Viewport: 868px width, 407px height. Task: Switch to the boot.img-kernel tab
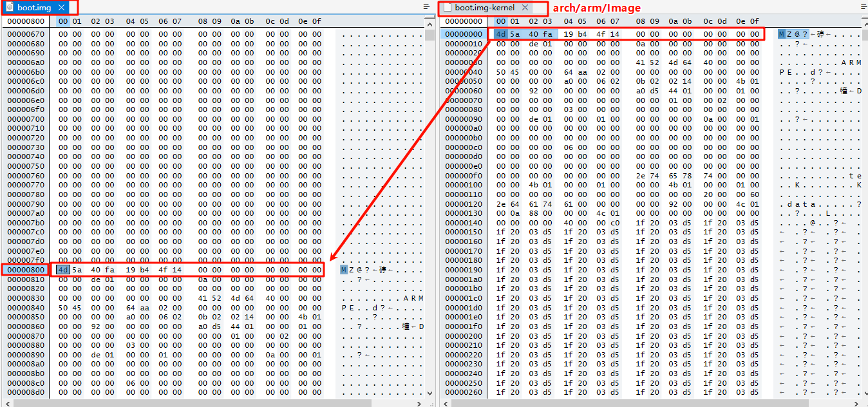coord(484,8)
